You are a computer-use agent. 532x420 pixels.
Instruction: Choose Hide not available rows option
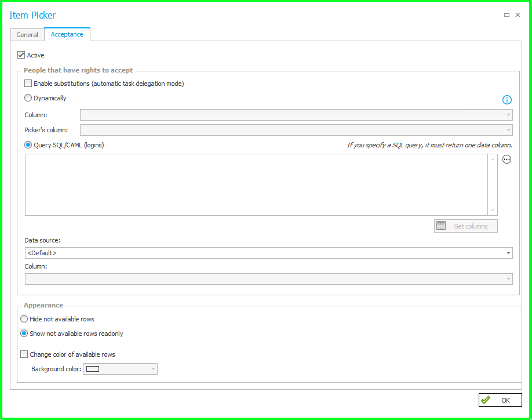[x=24, y=319]
